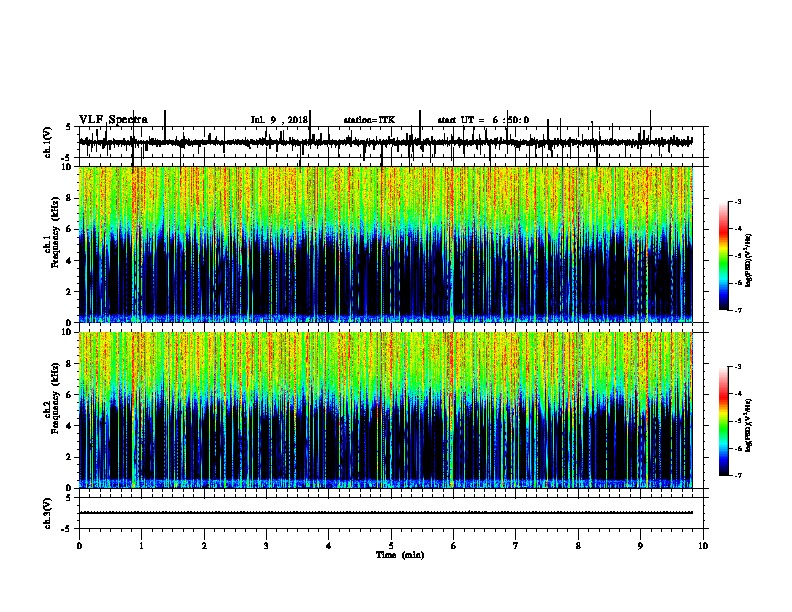Click the '-7' label on ch.2 colorbar

click(x=738, y=475)
